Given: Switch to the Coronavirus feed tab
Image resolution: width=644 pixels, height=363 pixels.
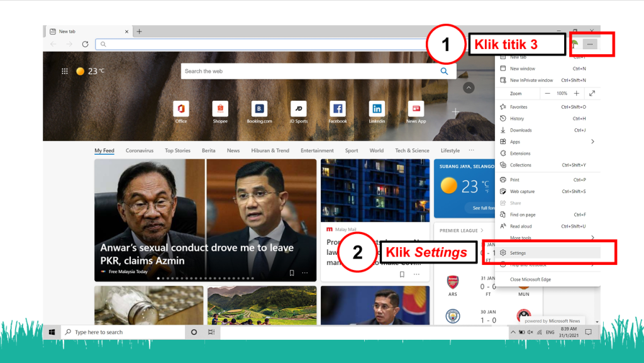Looking at the screenshot, I should [x=140, y=150].
